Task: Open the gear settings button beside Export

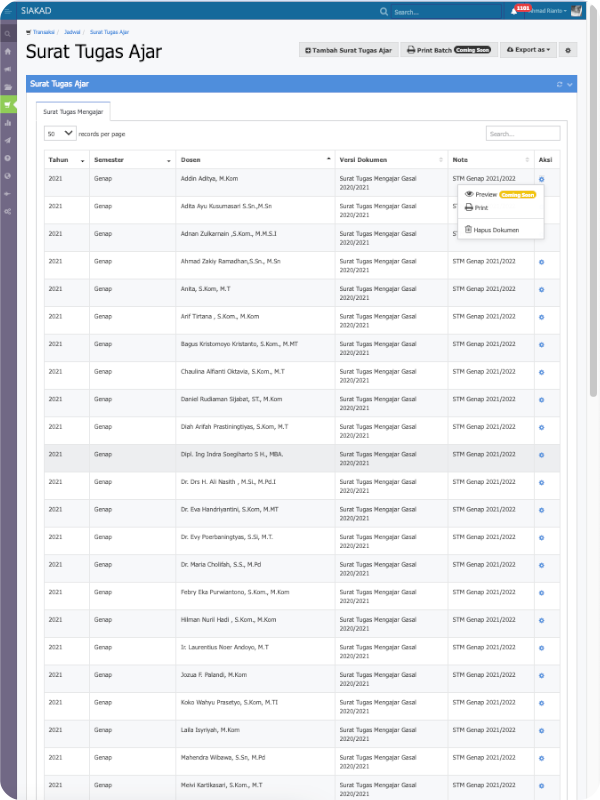Action: point(569,50)
